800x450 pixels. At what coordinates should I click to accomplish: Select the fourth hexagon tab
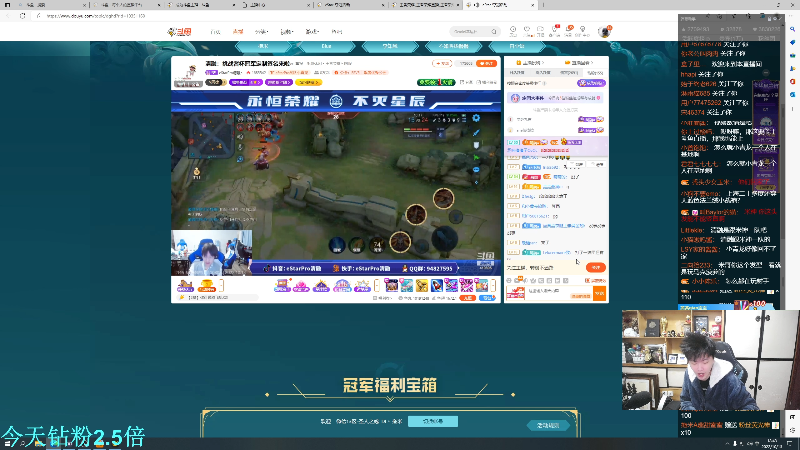(453, 46)
